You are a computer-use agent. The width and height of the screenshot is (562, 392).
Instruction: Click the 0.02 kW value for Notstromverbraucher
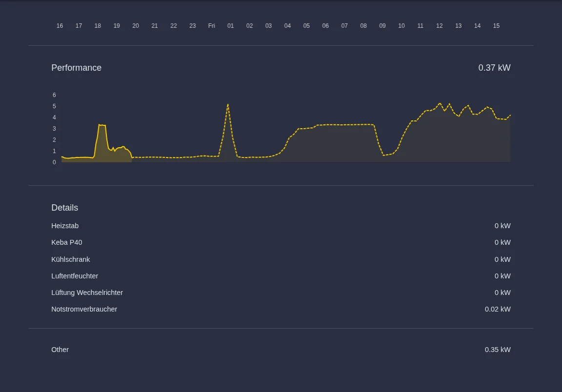point(498,309)
